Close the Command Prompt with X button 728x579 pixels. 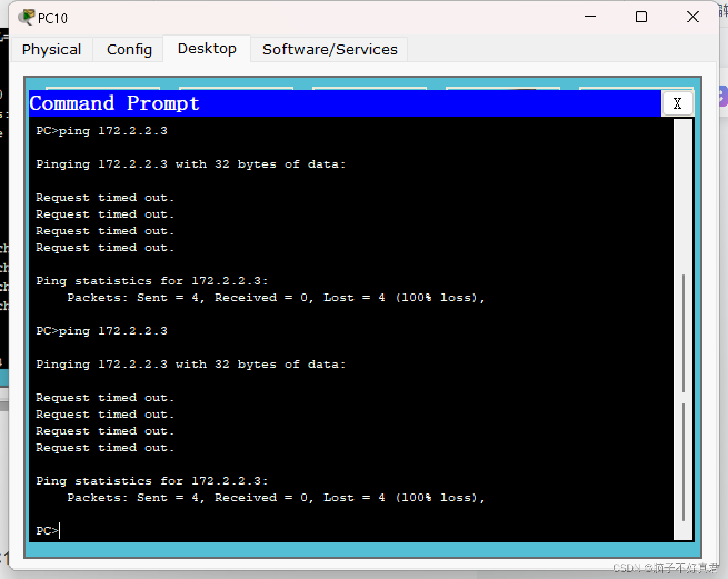coord(677,103)
